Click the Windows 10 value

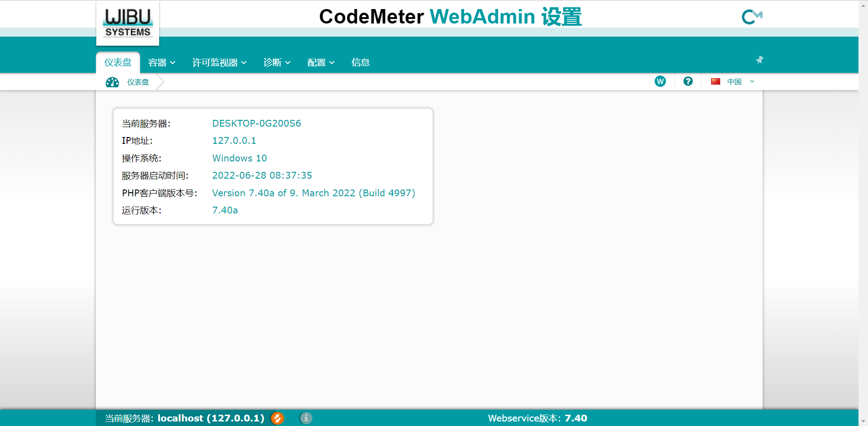[240, 158]
